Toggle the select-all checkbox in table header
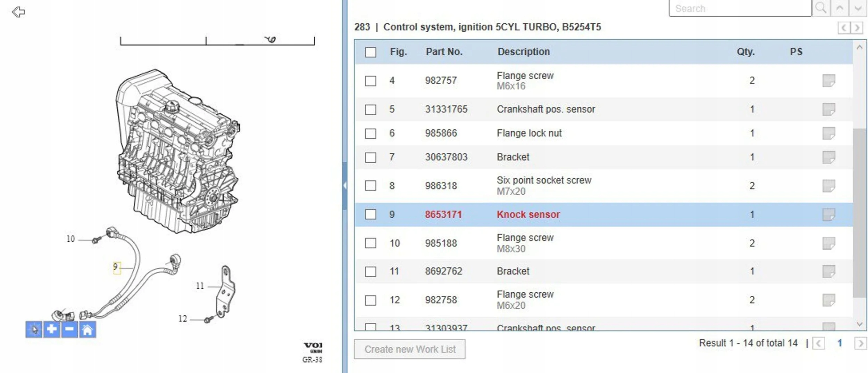 tap(370, 52)
